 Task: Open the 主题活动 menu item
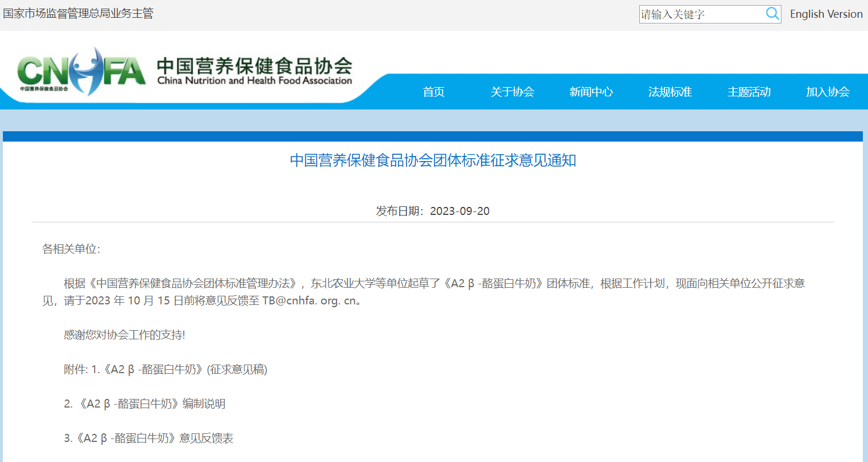point(749,92)
